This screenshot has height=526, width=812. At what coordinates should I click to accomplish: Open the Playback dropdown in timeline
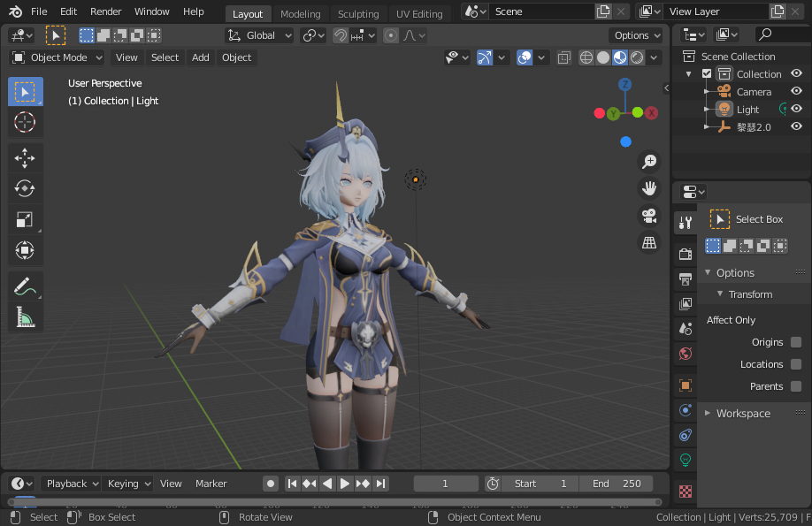[x=71, y=484]
